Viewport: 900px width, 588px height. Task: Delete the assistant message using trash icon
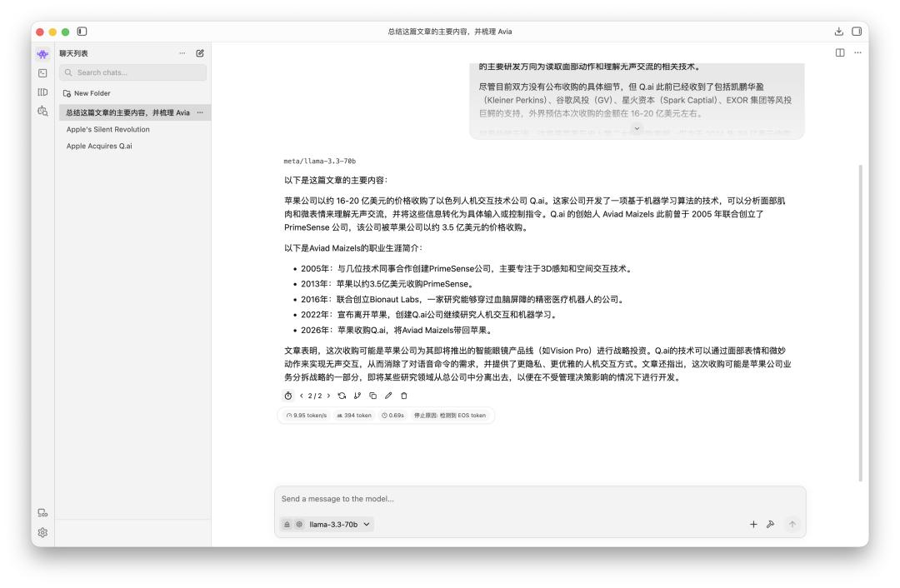coord(403,395)
